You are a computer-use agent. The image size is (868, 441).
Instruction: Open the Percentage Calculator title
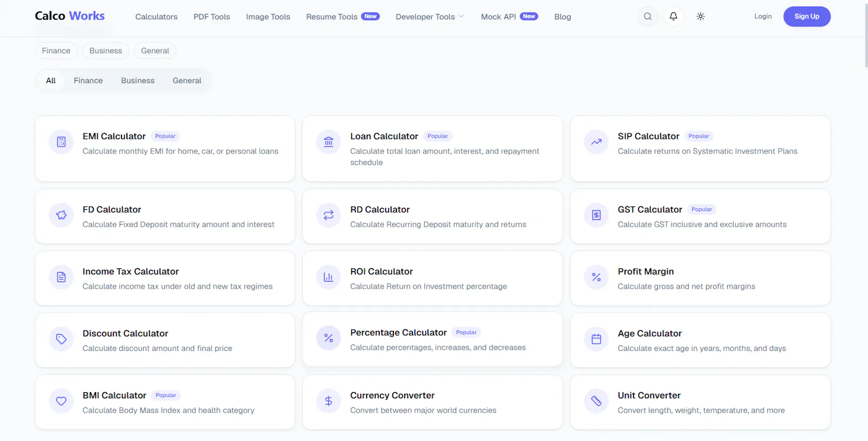click(398, 332)
